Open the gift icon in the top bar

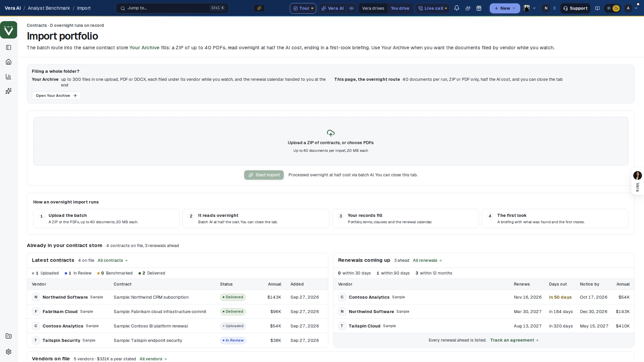(479, 8)
